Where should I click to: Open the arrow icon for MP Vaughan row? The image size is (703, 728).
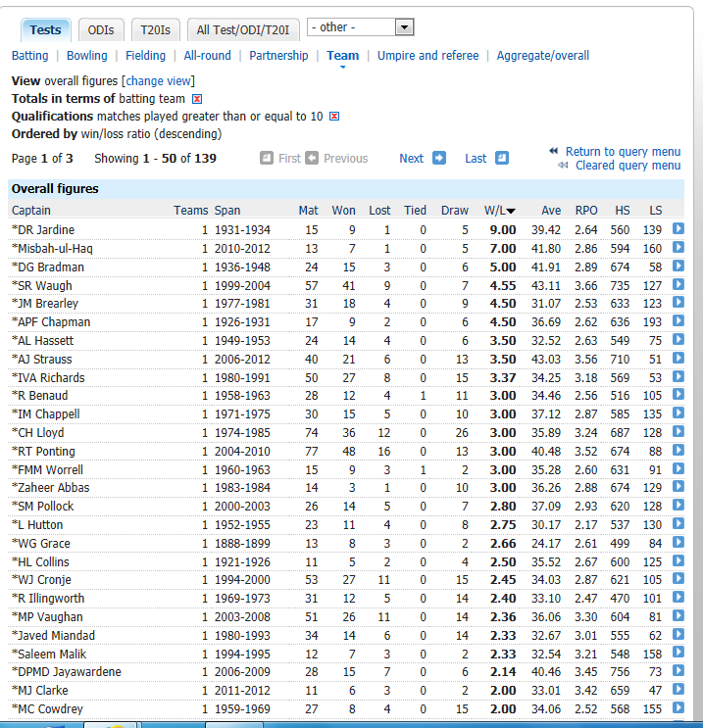coord(678,615)
